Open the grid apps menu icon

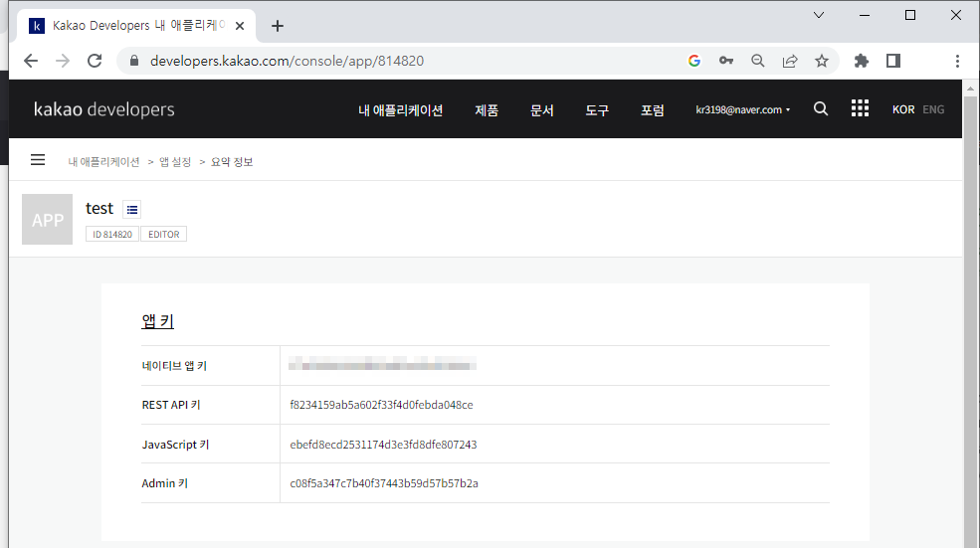click(860, 108)
